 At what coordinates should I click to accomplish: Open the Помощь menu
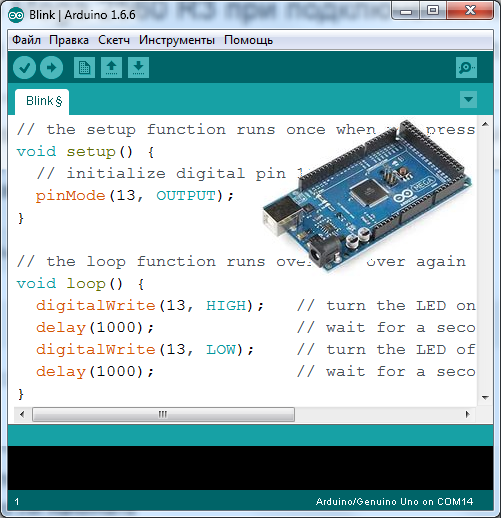click(x=248, y=40)
